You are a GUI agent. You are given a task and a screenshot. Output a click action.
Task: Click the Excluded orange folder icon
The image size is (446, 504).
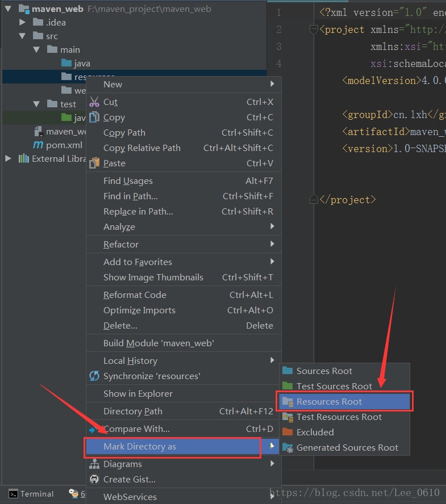click(287, 432)
